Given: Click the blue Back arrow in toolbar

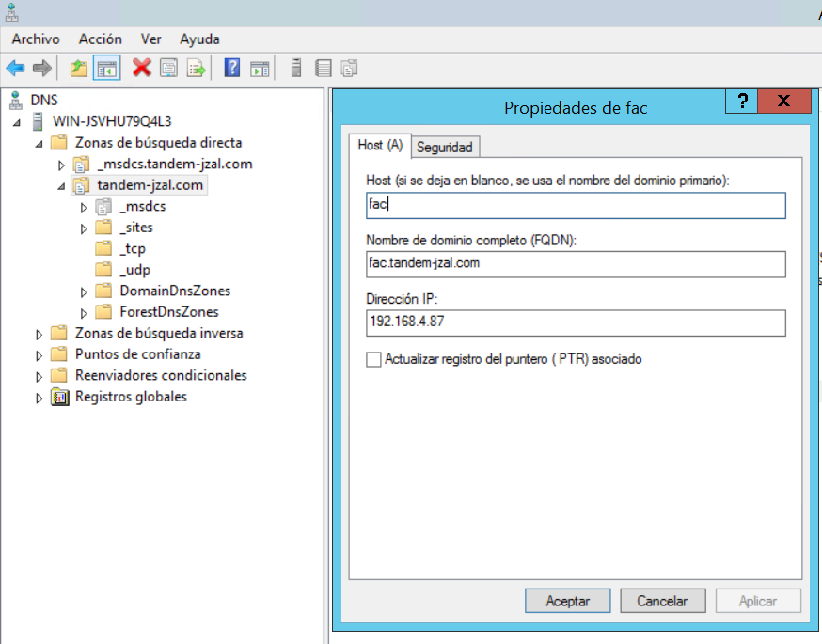Looking at the screenshot, I should click(x=15, y=68).
